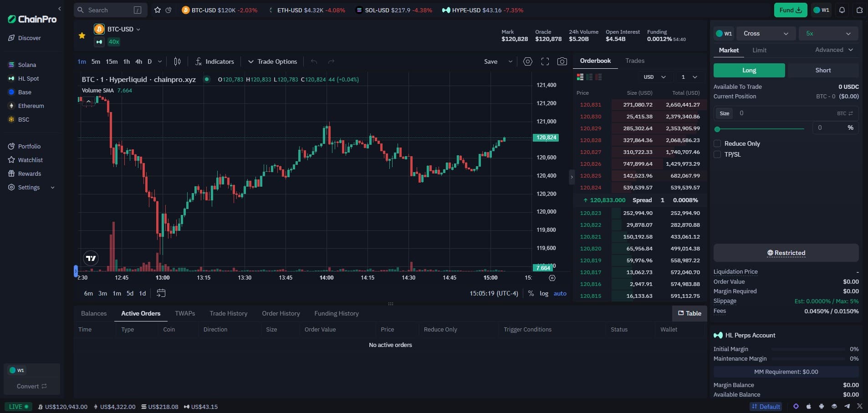Screen dimensions: 868x413
Task: Open the 5x leverage dropdown
Action: 828,33
